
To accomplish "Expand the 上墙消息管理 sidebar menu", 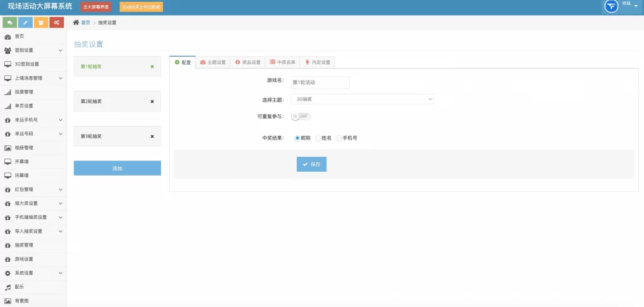I will 33,78.
